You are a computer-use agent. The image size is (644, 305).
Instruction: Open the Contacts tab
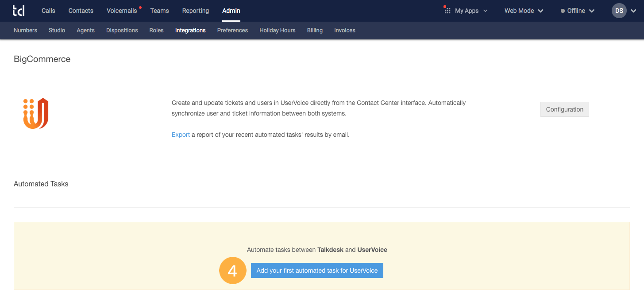[x=81, y=11]
